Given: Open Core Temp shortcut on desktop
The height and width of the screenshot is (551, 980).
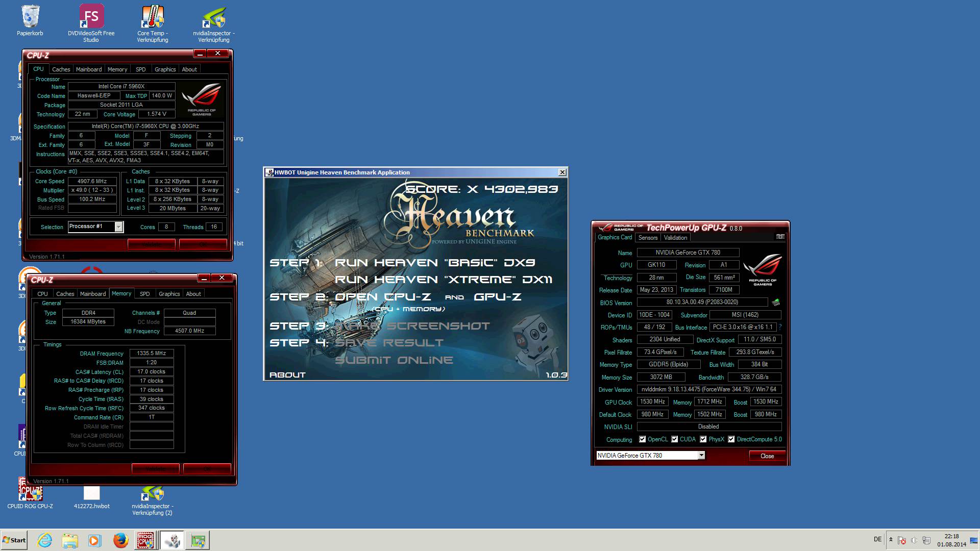Looking at the screenshot, I should point(153,22).
